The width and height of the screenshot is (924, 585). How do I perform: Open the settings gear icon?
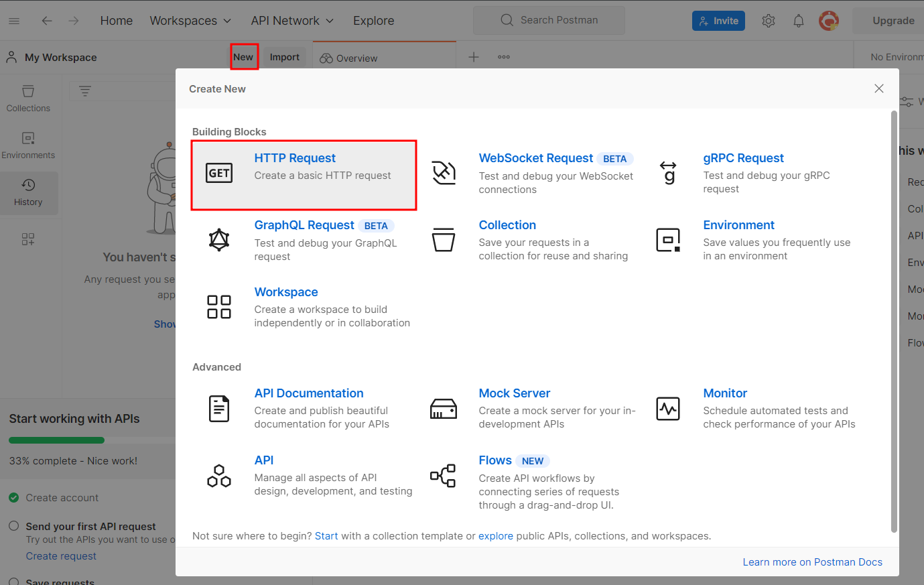pyautogui.click(x=769, y=21)
